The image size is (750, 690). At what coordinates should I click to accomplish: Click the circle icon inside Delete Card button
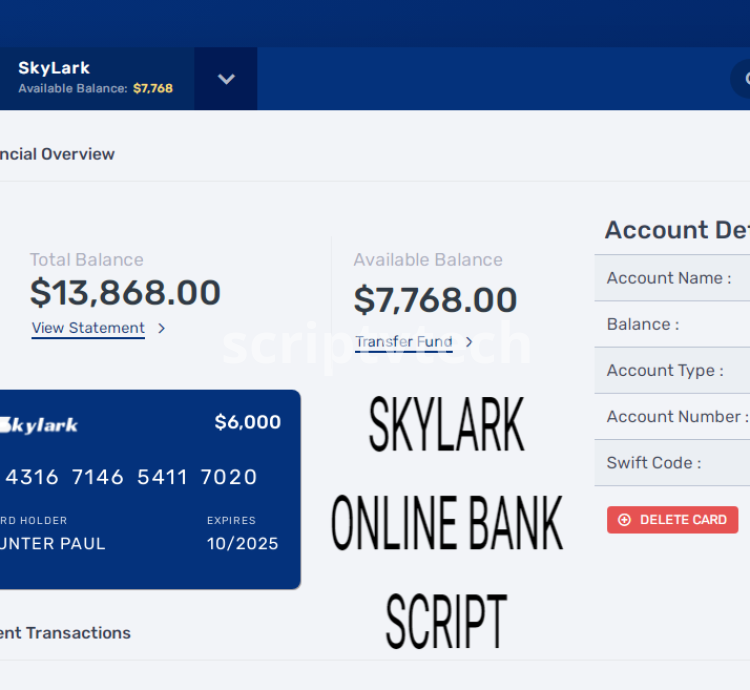[625, 520]
